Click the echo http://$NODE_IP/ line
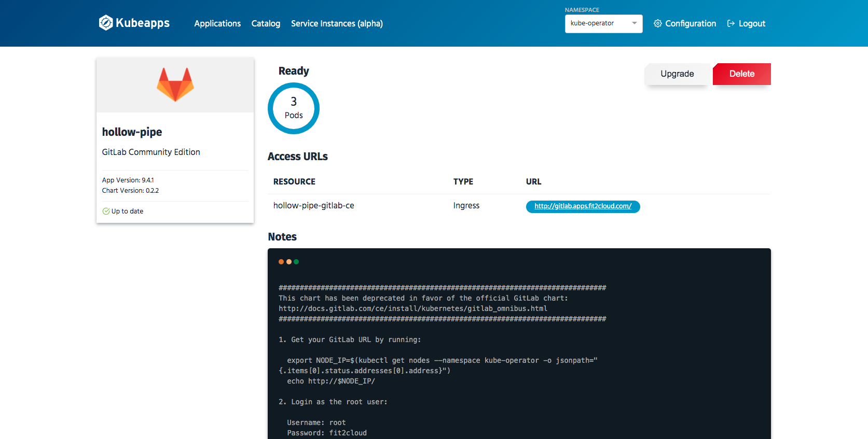Viewport: 868px width, 439px height. [331, 381]
